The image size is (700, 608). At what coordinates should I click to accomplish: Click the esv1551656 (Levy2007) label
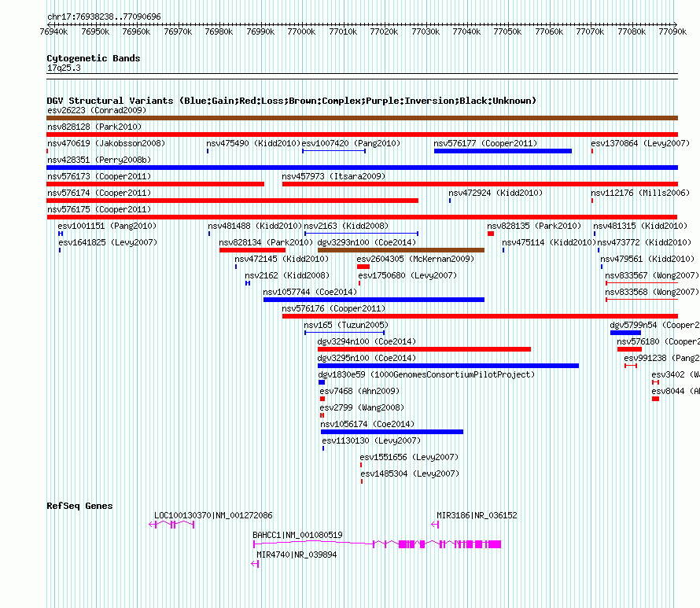[409, 457]
